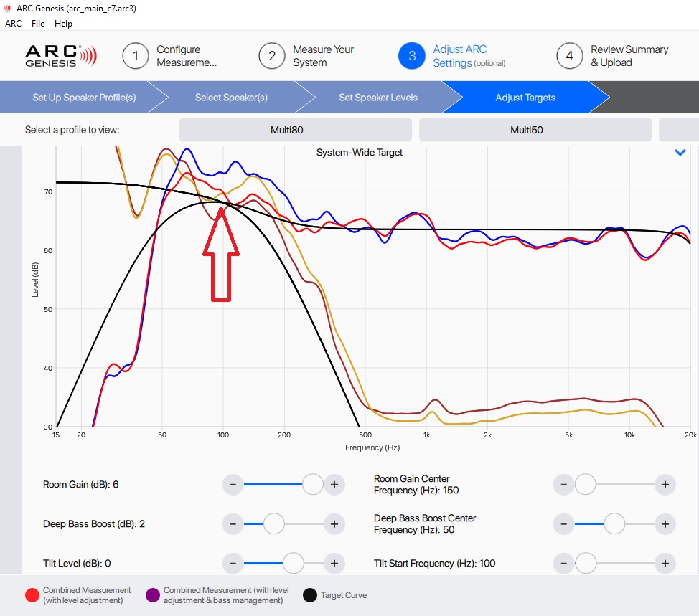This screenshot has height=616, width=699.
Task: Click the Room Gain slider handle
Action: point(313,485)
